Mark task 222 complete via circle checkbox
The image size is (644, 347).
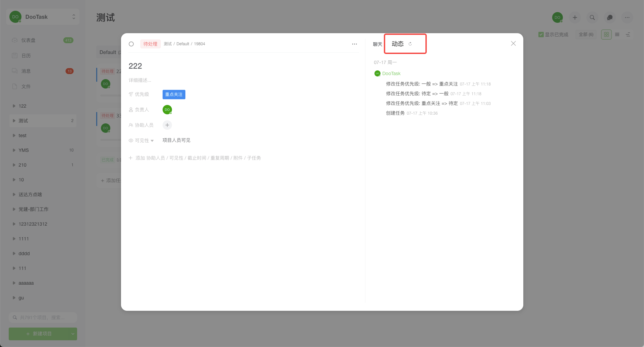pyautogui.click(x=131, y=44)
